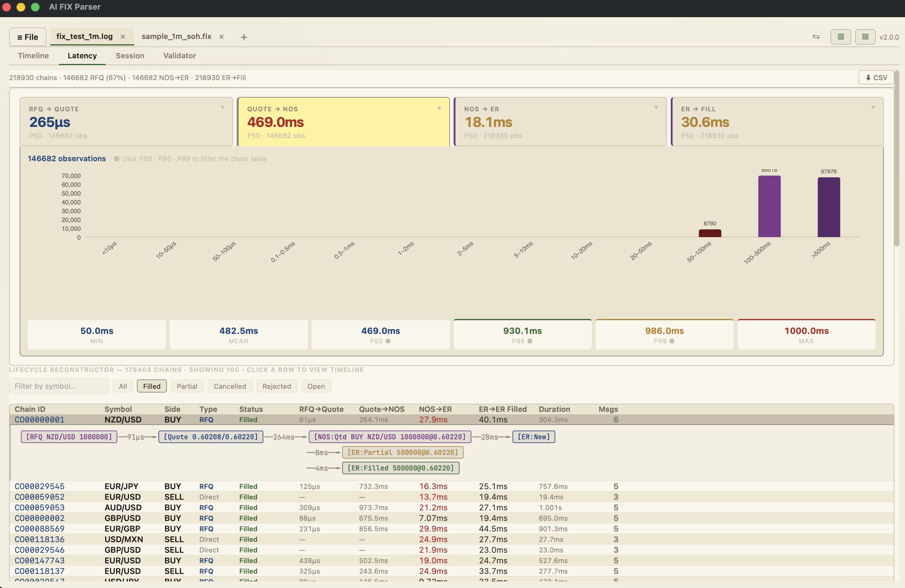Expand chain C000059052 row

coord(451,497)
